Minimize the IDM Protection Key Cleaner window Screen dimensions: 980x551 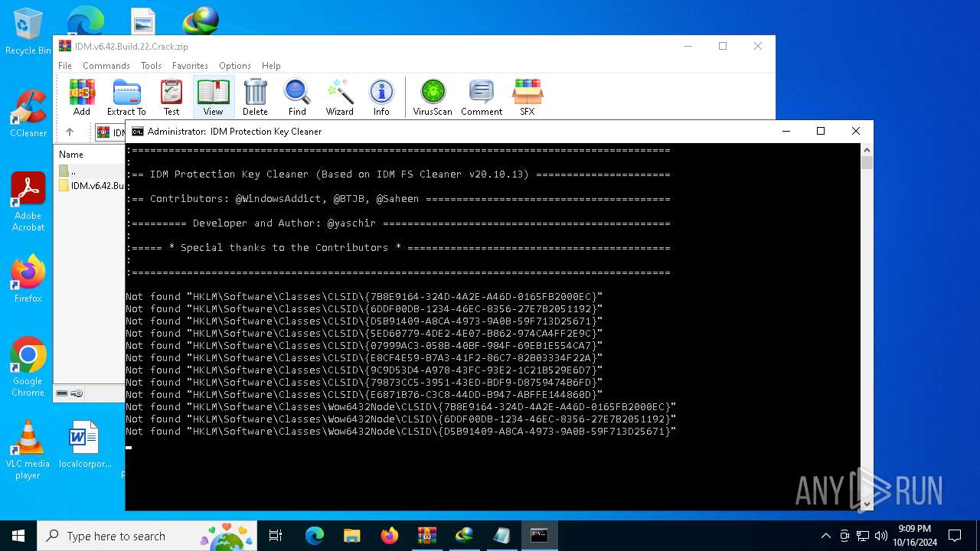tap(786, 132)
